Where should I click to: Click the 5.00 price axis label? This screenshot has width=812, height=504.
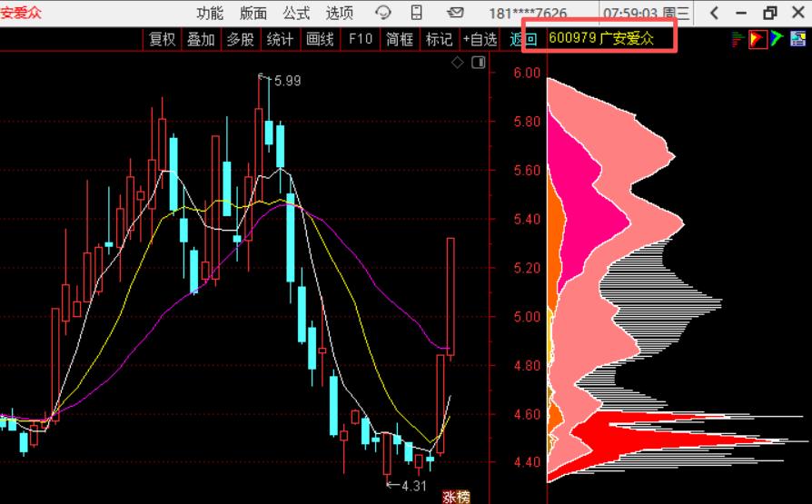(527, 317)
